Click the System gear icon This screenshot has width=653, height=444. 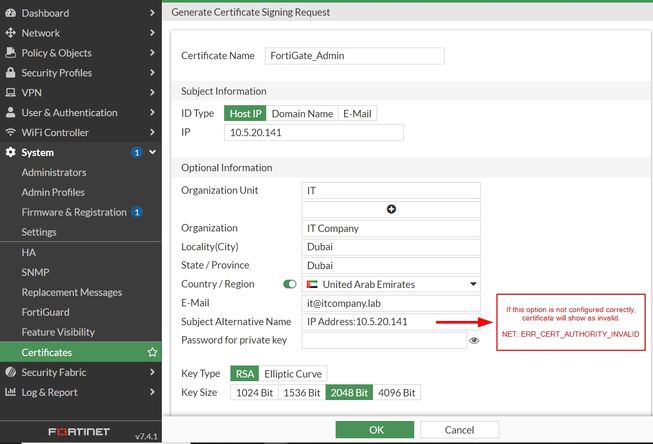10,152
